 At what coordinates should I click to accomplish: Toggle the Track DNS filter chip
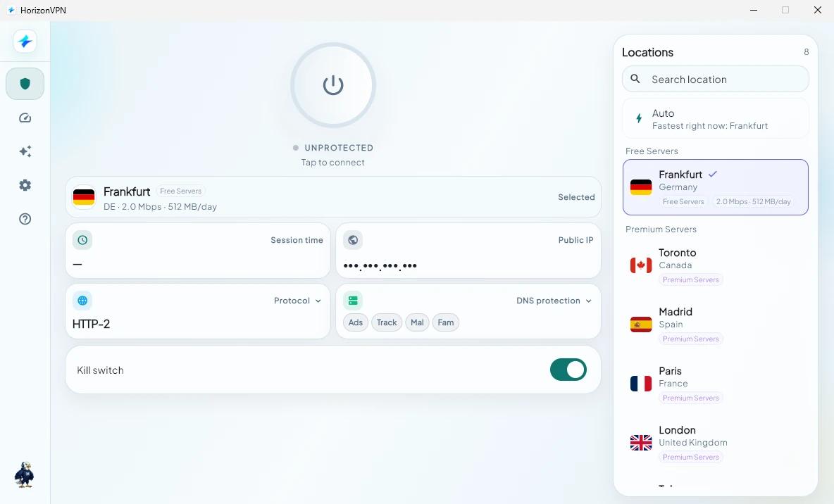coord(387,322)
